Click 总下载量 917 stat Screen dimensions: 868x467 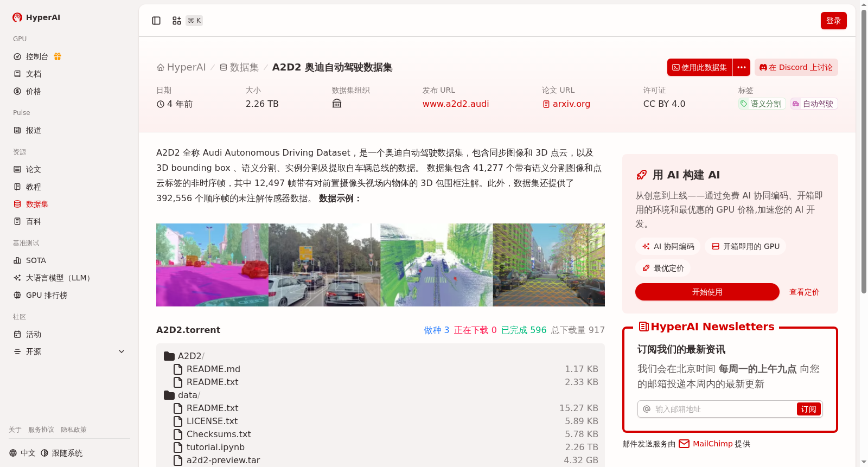coord(578,330)
